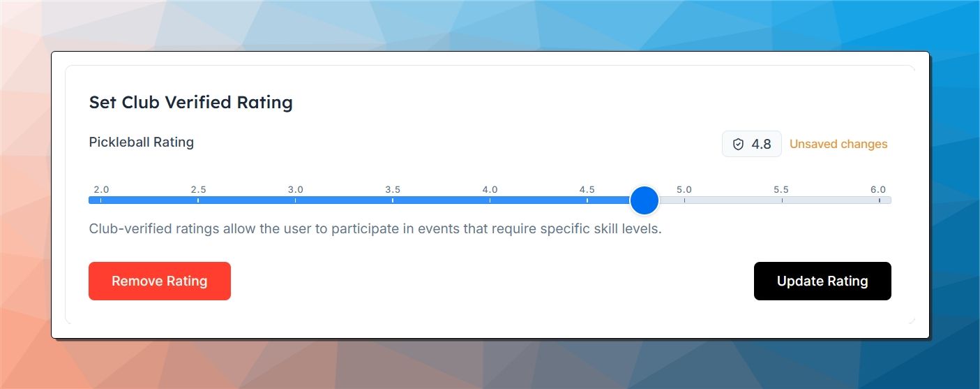Click the Pickleball Rating label
This screenshot has width=980, height=389.
(142, 142)
